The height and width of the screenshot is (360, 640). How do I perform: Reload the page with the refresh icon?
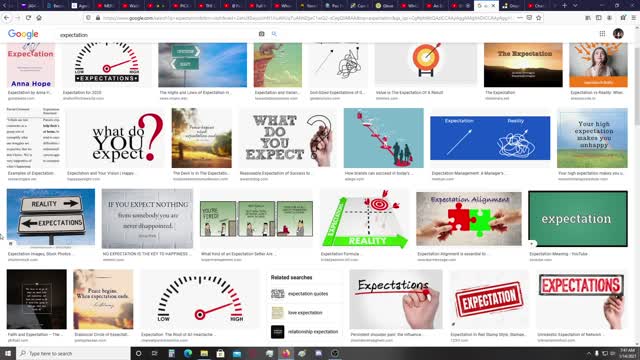28,18
